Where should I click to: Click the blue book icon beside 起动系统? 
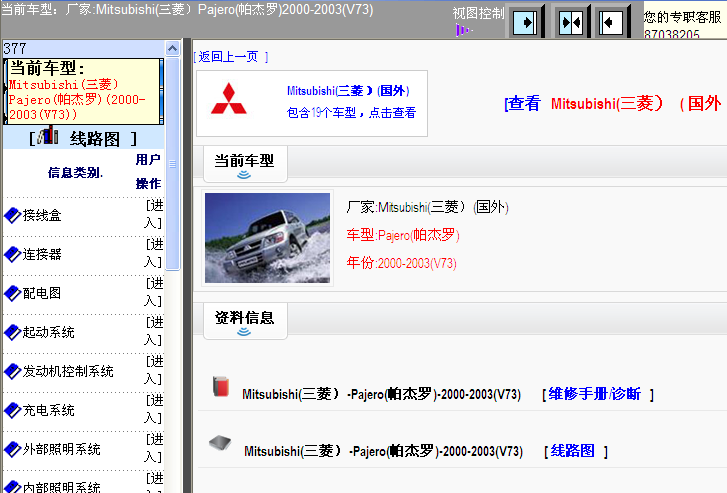coord(13,332)
